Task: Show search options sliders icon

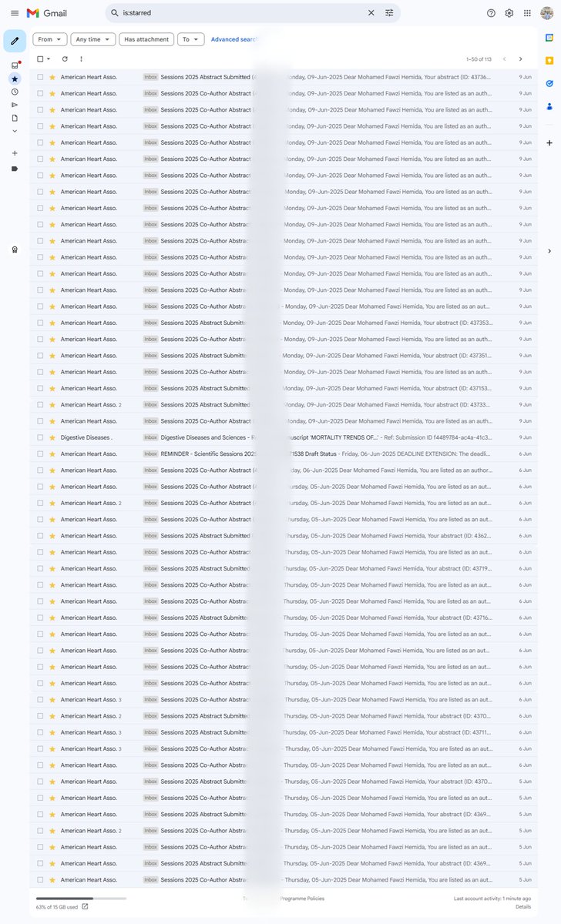Action: coord(389,13)
